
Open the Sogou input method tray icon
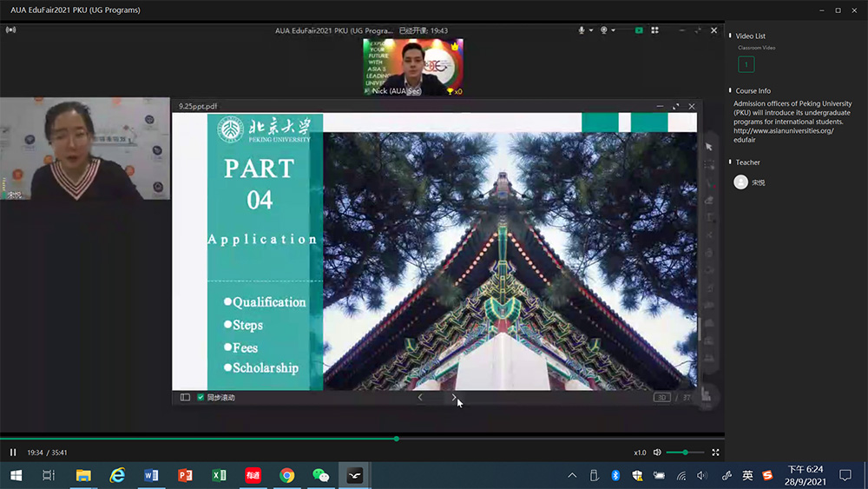coord(767,475)
